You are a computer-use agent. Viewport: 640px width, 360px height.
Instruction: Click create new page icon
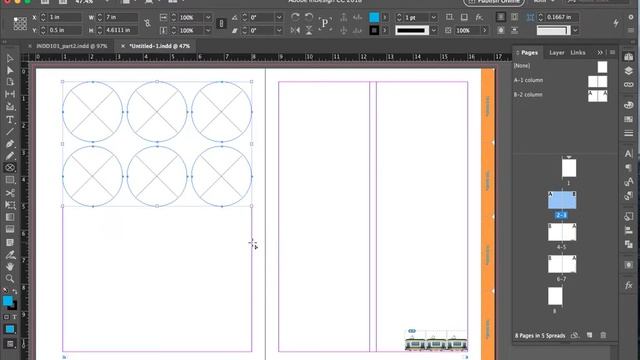[589, 335]
